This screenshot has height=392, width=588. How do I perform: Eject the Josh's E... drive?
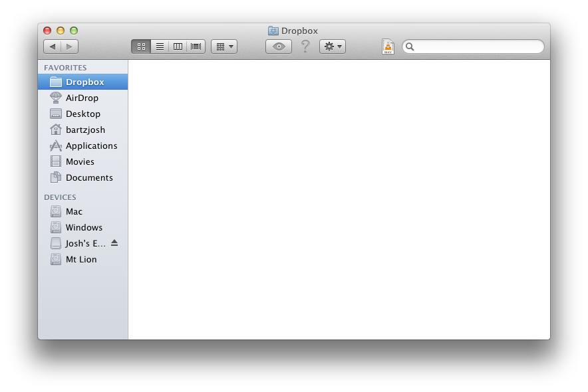pos(114,243)
